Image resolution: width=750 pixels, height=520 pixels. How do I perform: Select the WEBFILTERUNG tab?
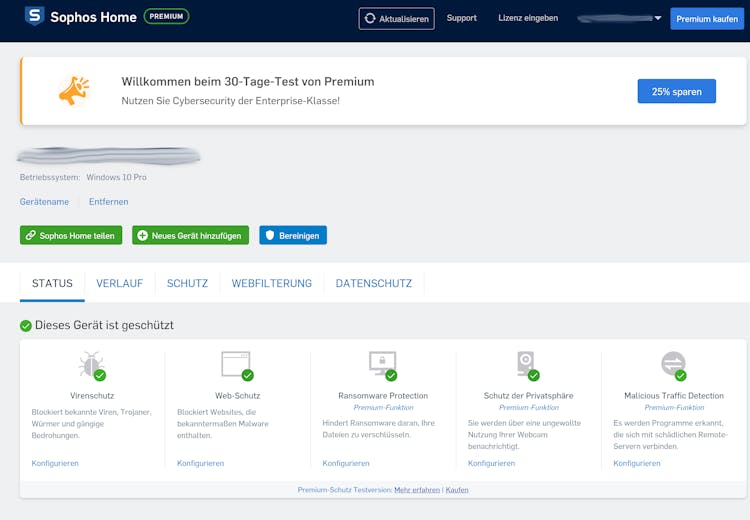[x=272, y=284]
